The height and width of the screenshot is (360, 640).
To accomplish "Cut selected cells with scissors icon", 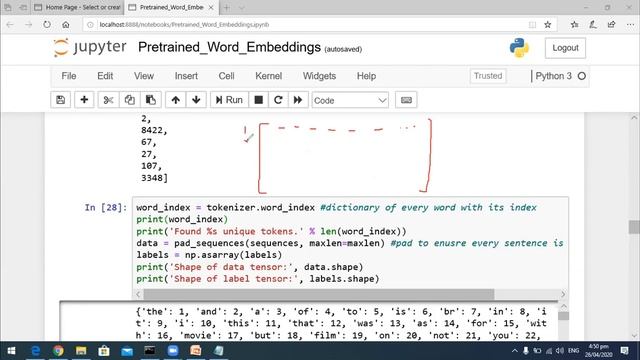I will tap(108, 100).
